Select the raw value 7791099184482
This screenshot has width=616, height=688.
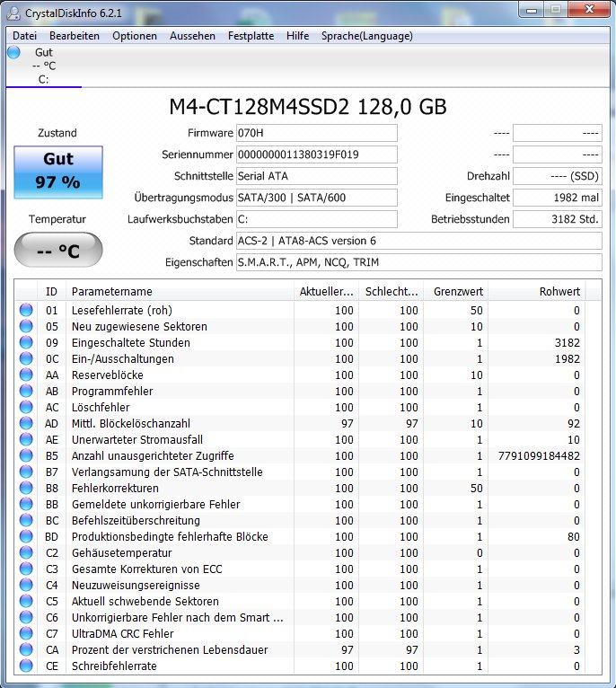pos(539,456)
